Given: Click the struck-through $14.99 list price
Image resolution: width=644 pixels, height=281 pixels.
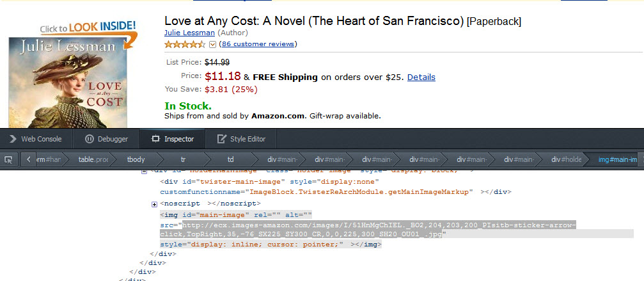Looking at the screenshot, I should (217, 63).
